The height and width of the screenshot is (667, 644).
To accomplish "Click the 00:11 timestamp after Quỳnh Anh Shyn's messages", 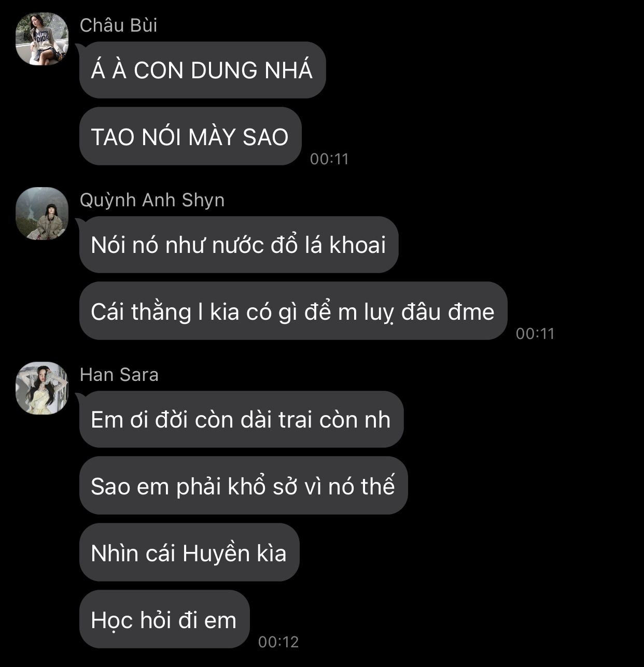I will coord(535,333).
